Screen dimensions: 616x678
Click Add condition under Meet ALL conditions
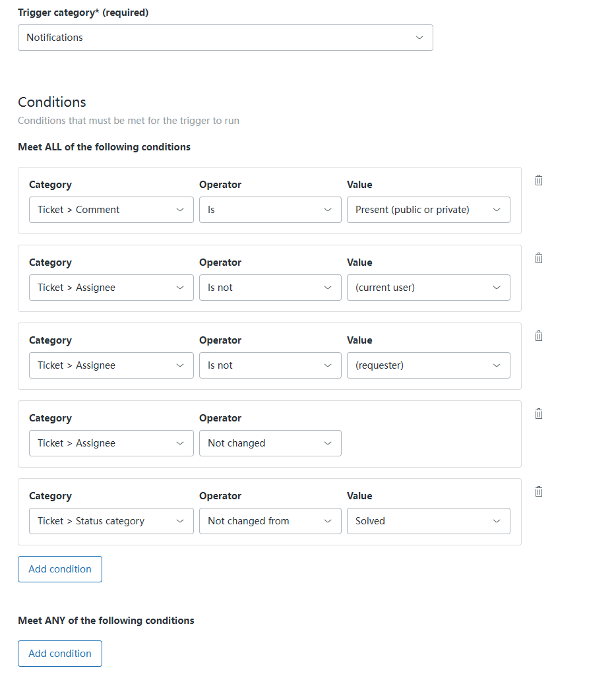point(60,569)
